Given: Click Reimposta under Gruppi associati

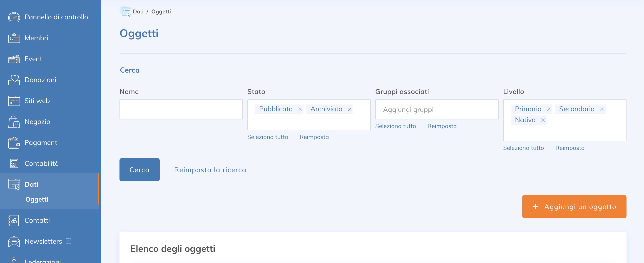Looking at the screenshot, I should 442,126.
